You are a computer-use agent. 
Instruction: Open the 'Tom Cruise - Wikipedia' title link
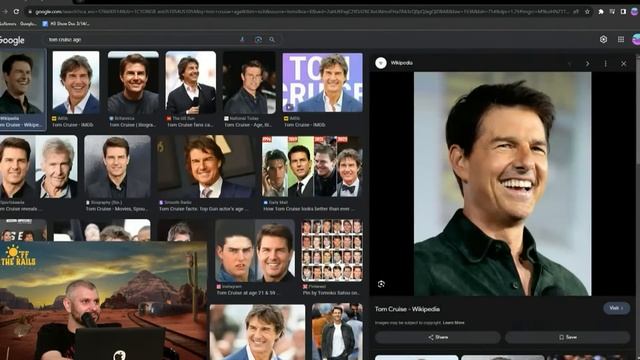407,309
